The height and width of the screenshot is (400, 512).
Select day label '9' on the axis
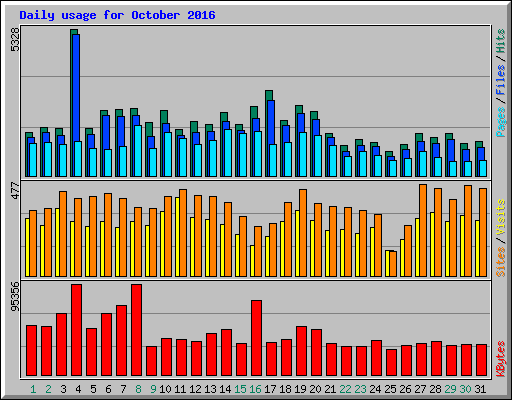[153, 389]
